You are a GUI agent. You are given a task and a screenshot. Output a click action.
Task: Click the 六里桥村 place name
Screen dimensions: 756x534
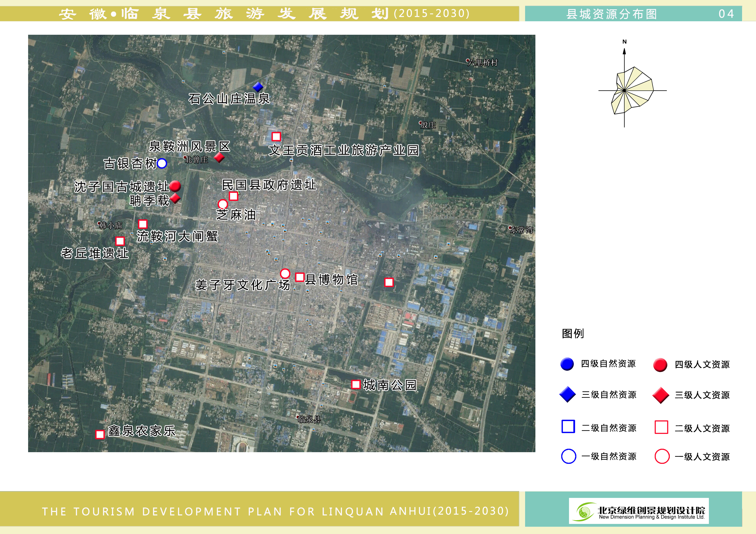pyautogui.click(x=482, y=63)
